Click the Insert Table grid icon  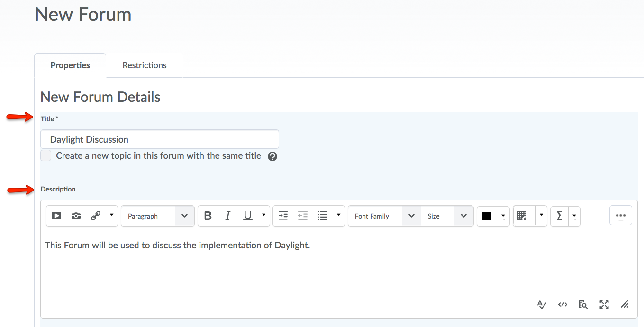(522, 216)
